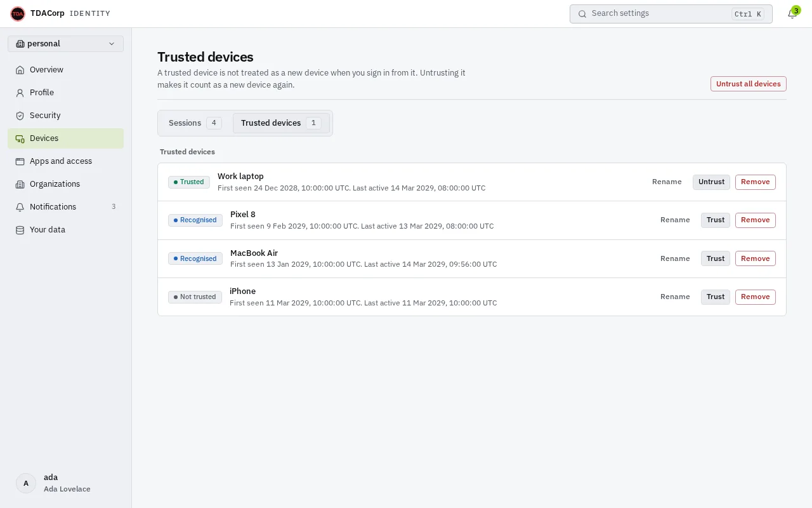The width and height of the screenshot is (812, 508).
Task: Remove the Work laptop device
Action: [756, 182]
